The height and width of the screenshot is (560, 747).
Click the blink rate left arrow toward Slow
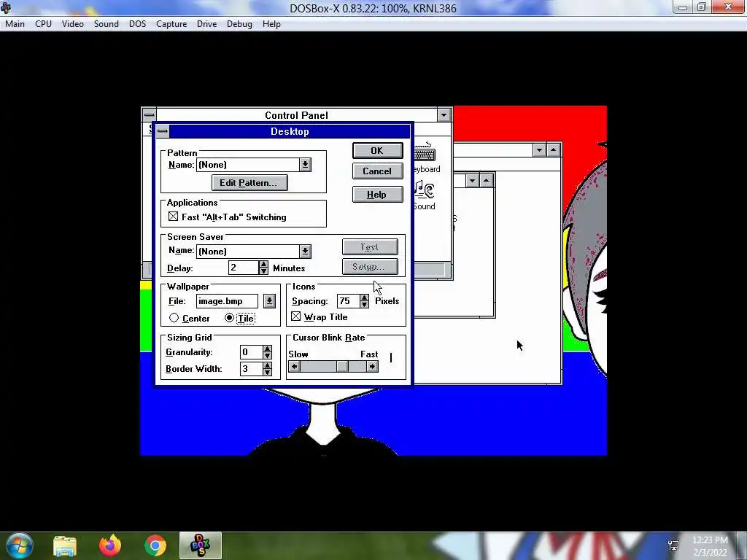[x=295, y=366]
